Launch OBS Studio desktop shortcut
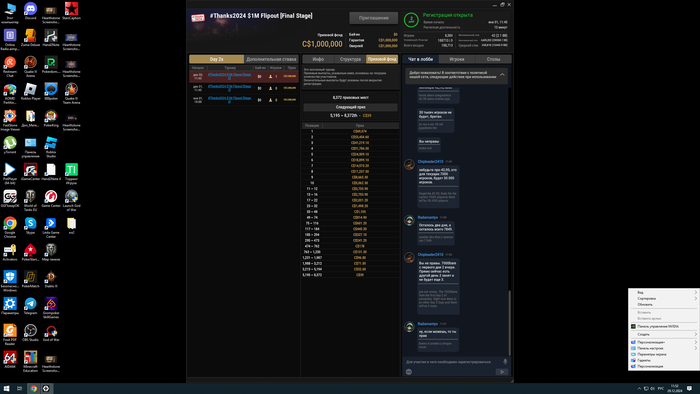 coord(30,333)
